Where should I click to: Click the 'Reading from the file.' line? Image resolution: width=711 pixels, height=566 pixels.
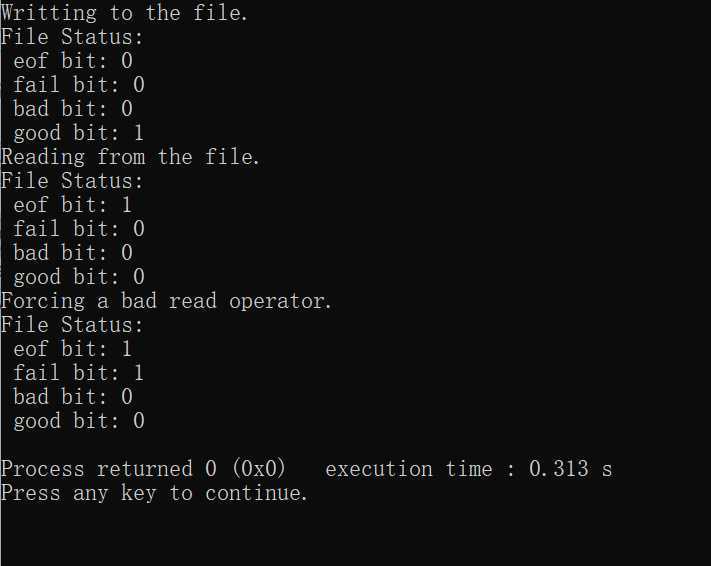click(131, 157)
